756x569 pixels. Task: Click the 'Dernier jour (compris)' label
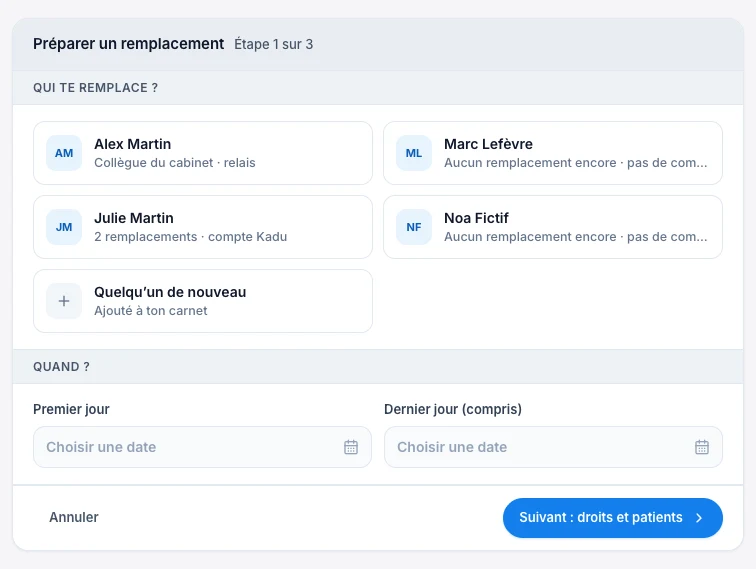[x=453, y=409]
